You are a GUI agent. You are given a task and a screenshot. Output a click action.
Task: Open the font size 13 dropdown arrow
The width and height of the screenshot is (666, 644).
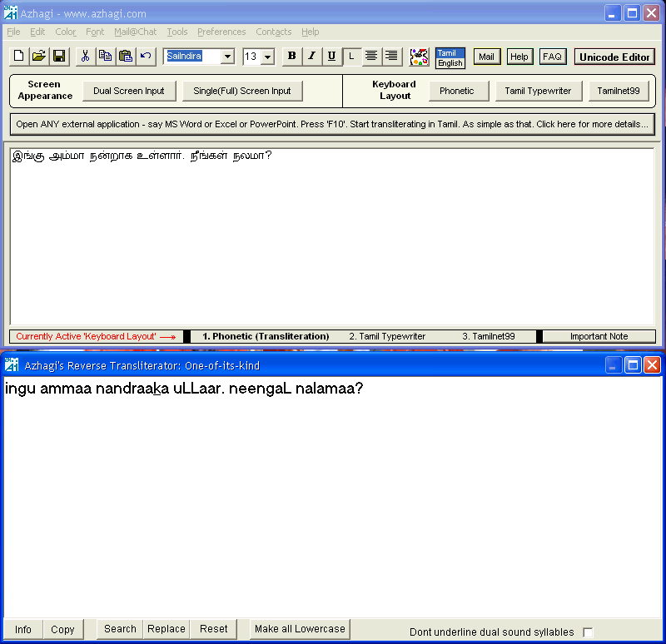coord(267,57)
